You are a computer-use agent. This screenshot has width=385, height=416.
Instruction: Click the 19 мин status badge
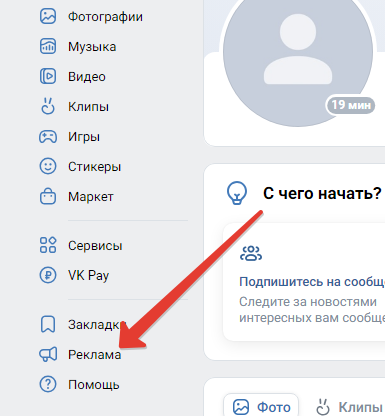(x=351, y=105)
